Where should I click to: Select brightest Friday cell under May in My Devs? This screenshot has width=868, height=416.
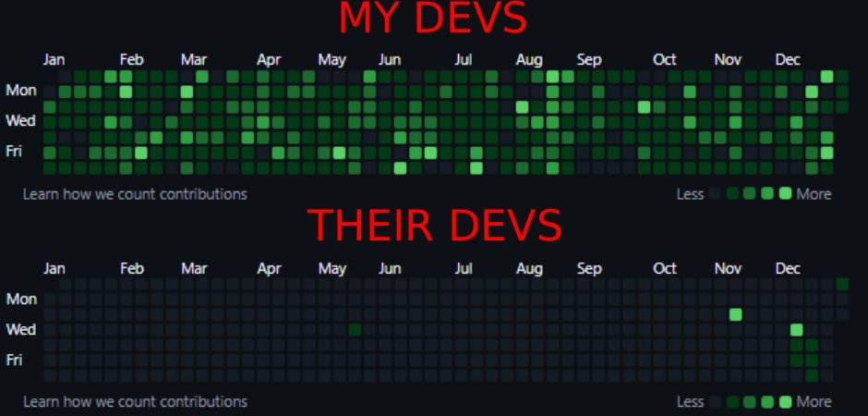[x=339, y=153]
